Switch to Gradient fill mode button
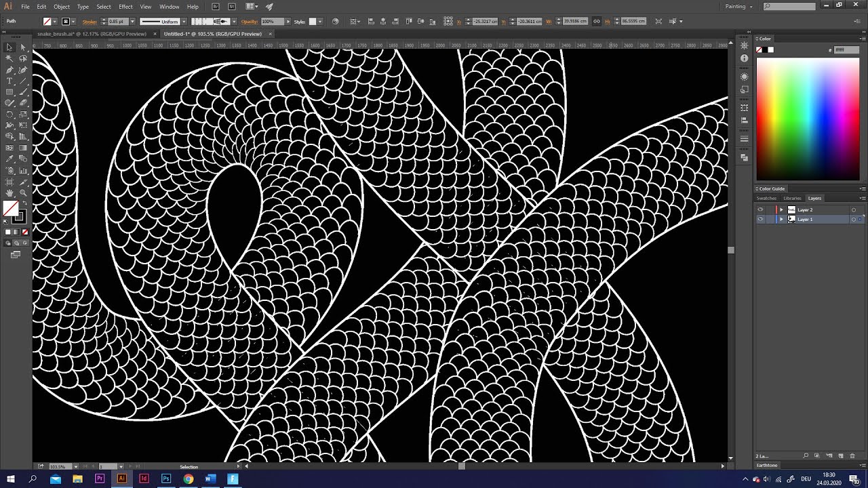 [16, 232]
